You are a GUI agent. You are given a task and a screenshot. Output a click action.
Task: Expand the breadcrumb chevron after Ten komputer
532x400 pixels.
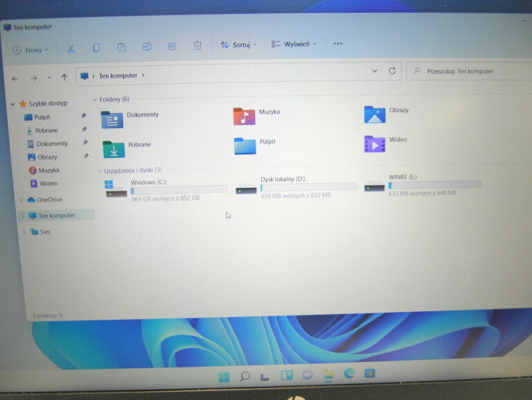(143, 75)
